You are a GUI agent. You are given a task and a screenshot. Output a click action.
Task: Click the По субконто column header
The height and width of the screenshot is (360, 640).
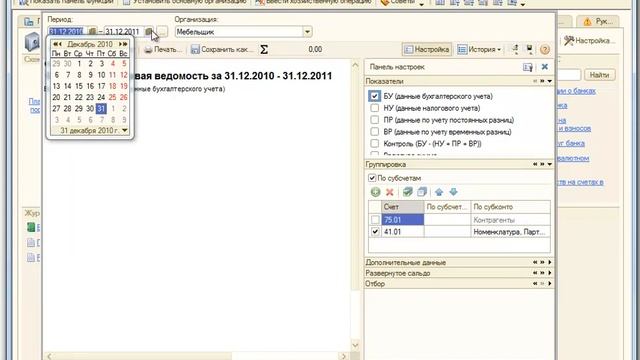510,207
